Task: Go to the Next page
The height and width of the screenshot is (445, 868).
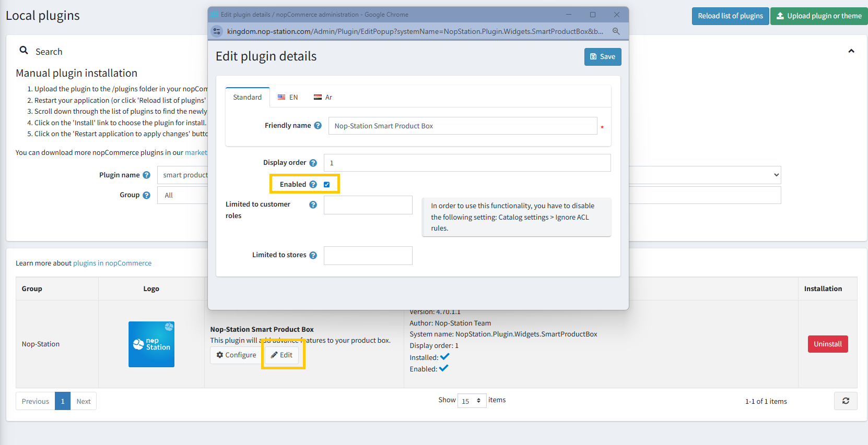Action: tap(84, 401)
